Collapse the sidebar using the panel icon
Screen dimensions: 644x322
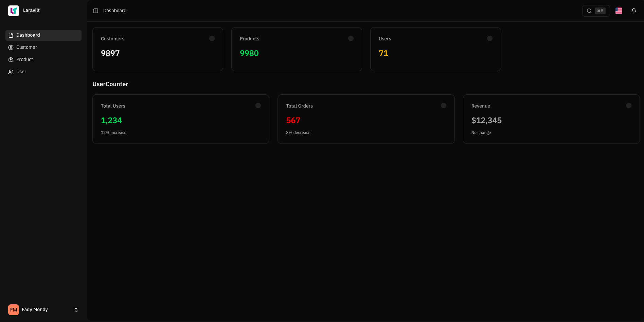pos(95,11)
